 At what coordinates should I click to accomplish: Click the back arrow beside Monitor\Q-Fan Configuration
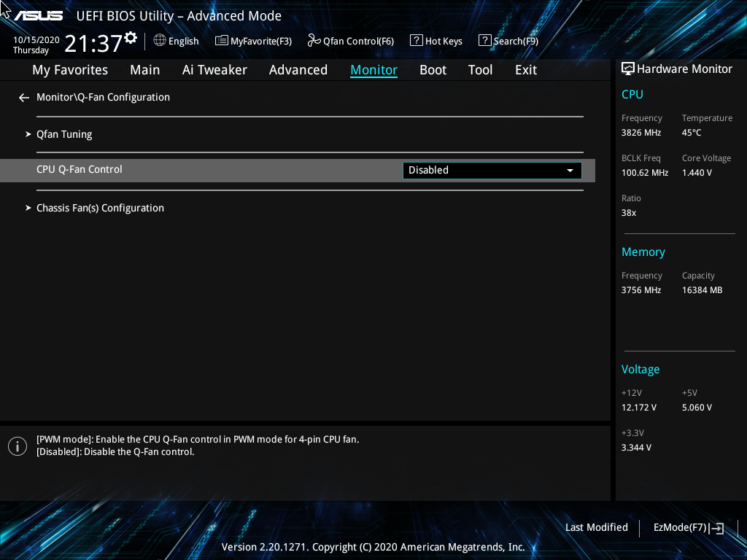(x=24, y=98)
